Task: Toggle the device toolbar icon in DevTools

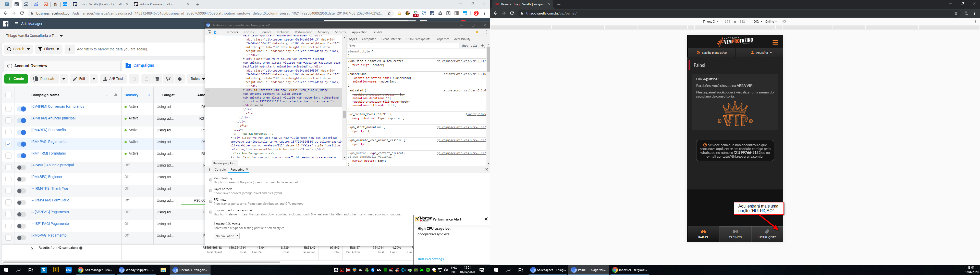Action: pyautogui.click(x=216, y=32)
